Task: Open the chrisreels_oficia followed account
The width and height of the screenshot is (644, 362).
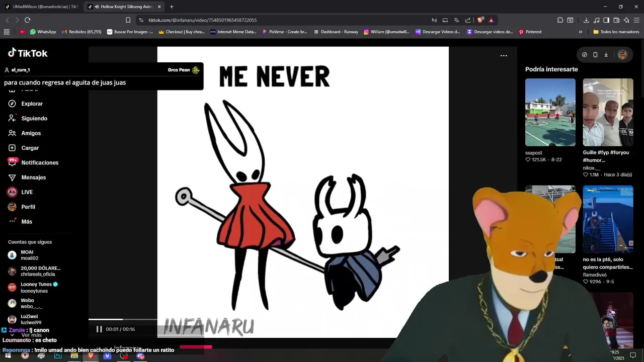Action: pyautogui.click(x=34, y=271)
